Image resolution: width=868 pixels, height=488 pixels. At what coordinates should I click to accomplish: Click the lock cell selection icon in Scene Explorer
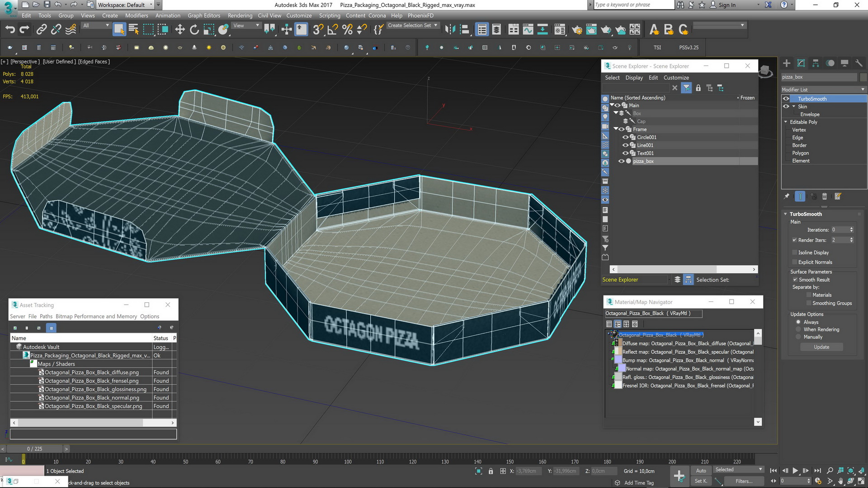coord(698,88)
